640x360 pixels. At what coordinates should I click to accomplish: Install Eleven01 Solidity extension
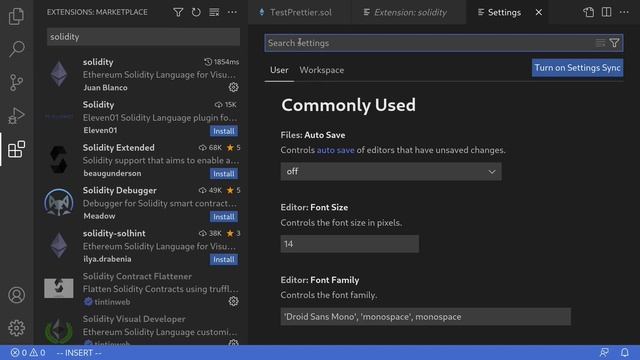[224, 131]
